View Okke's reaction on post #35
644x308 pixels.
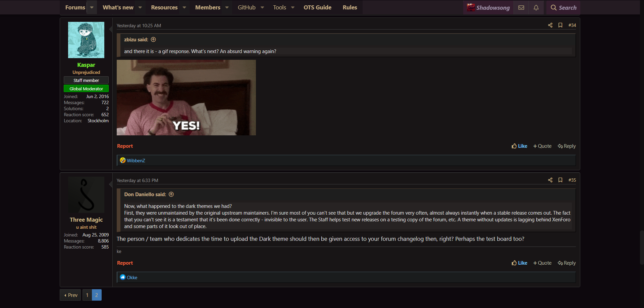tap(132, 277)
